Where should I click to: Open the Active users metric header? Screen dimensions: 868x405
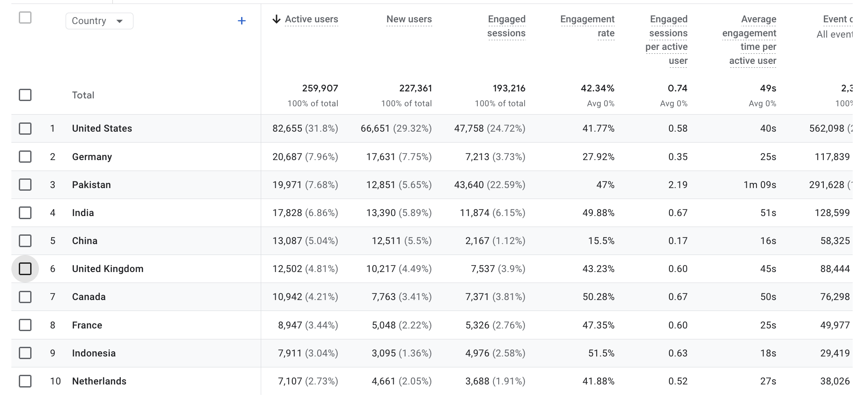311,19
